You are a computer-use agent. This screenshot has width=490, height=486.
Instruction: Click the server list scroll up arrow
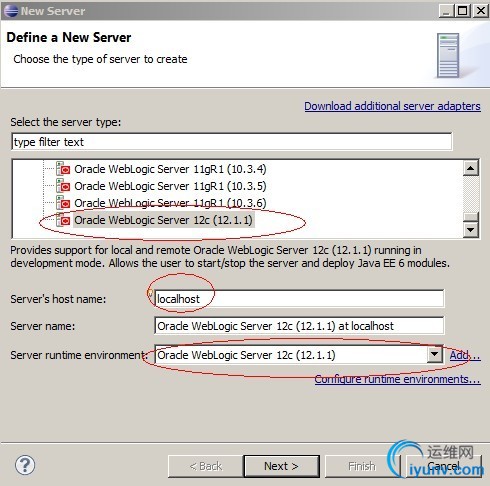coord(471,168)
